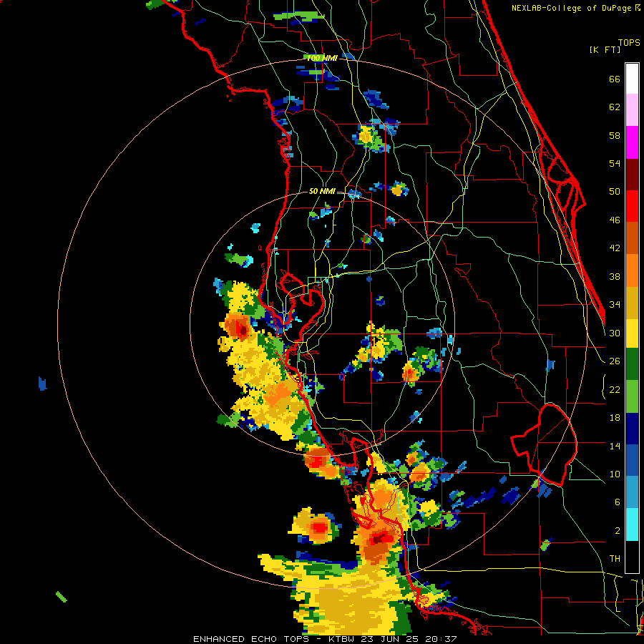Click the 46 legend value
Screen dimensions: 644x644
tap(615, 220)
